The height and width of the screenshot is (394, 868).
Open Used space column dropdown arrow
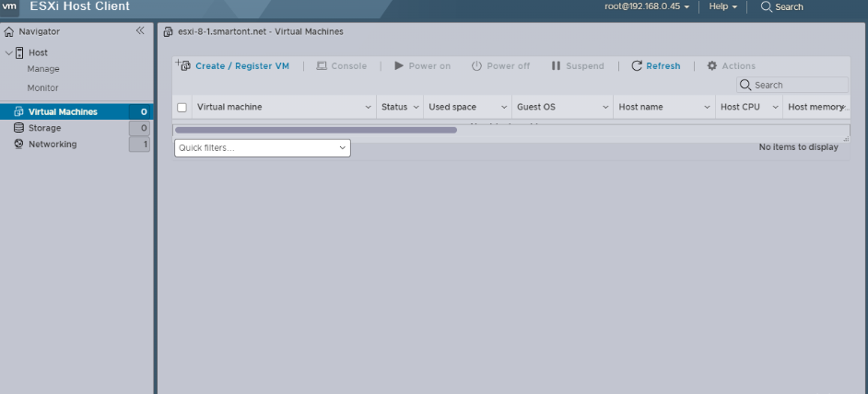504,108
